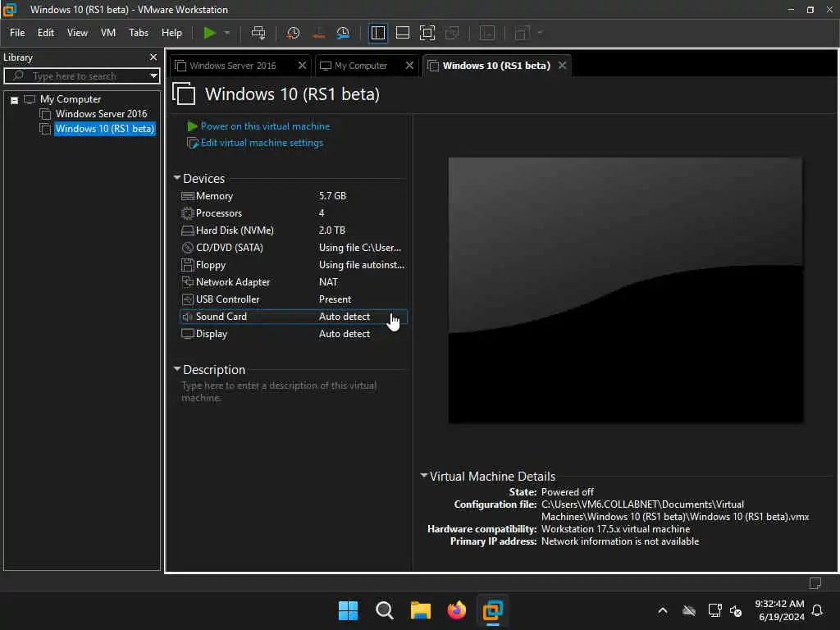Select the USB Controller device row
Screen dimensions: 840x630
point(293,299)
